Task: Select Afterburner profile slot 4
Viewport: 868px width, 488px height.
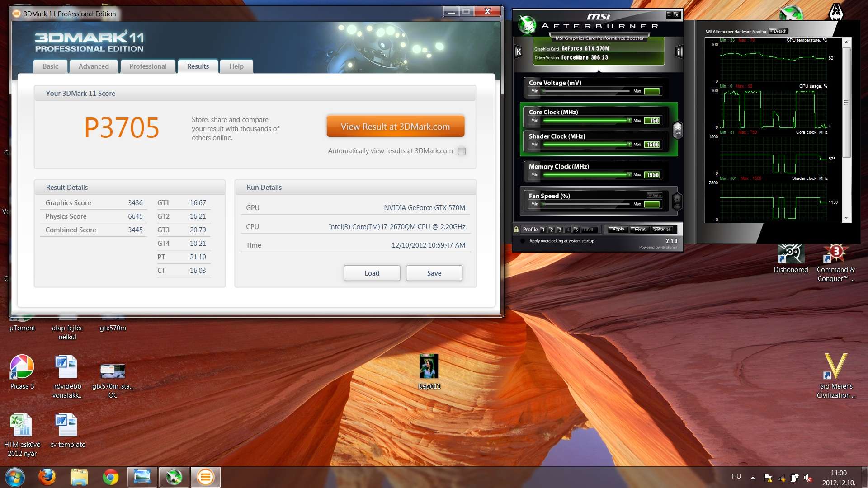Action: (568, 230)
